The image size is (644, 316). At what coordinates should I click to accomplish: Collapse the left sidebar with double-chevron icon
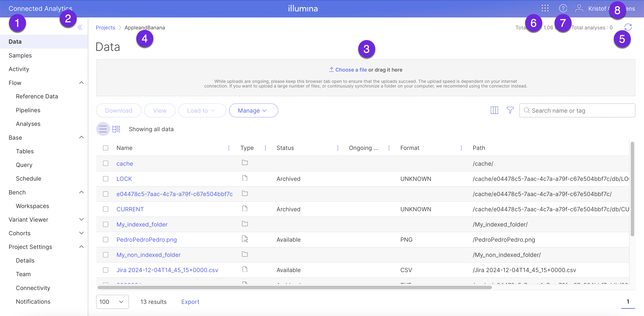[x=80, y=27]
